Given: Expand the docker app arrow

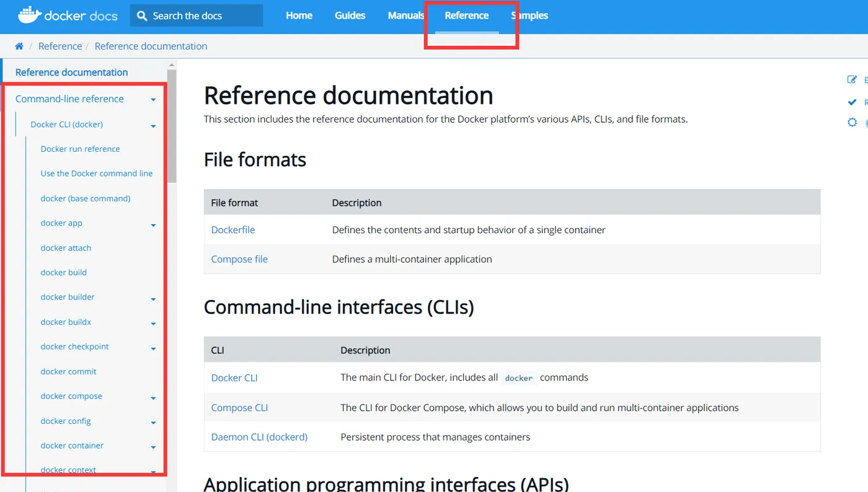Looking at the screenshot, I should (153, 225).
